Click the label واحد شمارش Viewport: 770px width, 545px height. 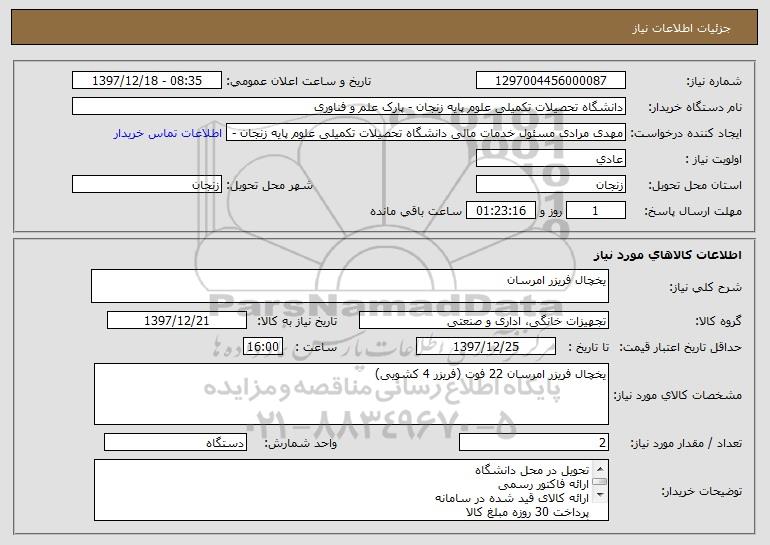click(x=301, y=443)
